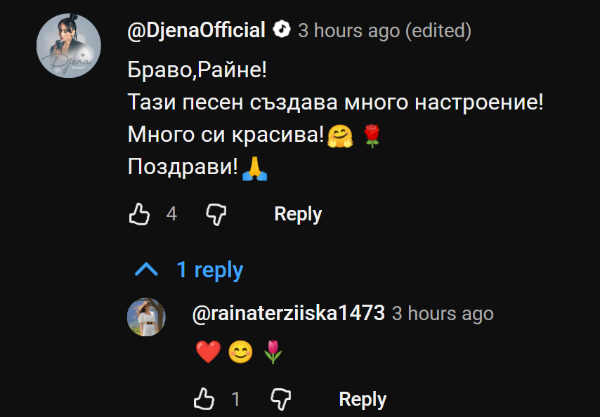Click the praying hands emoji after Поздрави
The image size is (600, 417).
253,167
